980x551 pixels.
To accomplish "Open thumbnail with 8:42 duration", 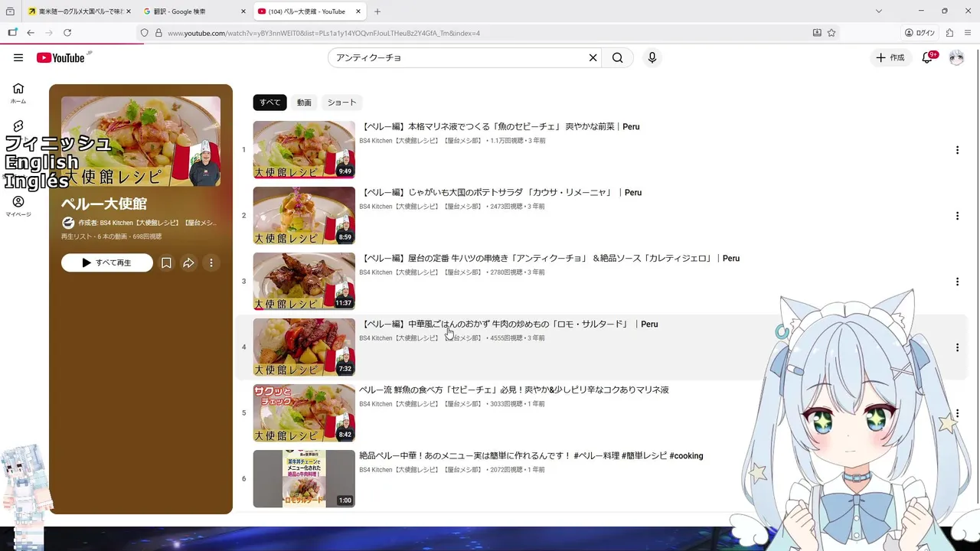I will pyautogui.click(x=304, y=413).
